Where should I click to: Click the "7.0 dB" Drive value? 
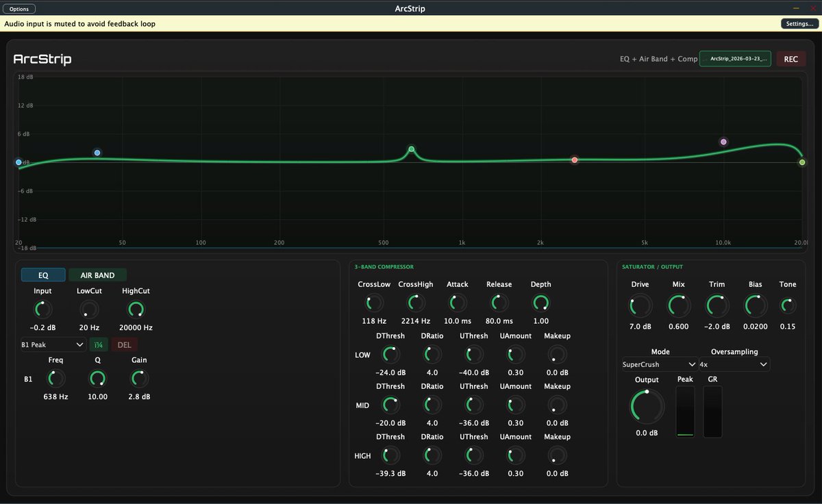click(x=640, y=327)
